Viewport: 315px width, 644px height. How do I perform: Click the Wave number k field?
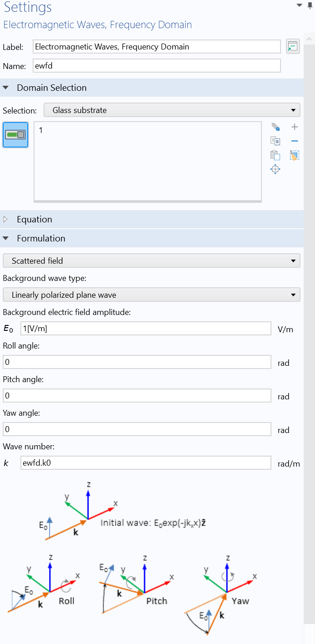[145, 463]
